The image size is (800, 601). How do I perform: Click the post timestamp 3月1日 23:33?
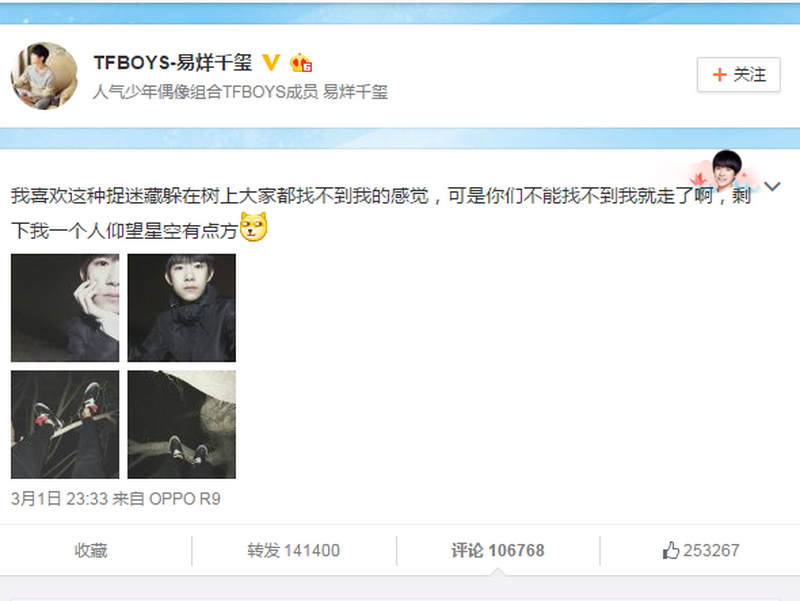59,498
